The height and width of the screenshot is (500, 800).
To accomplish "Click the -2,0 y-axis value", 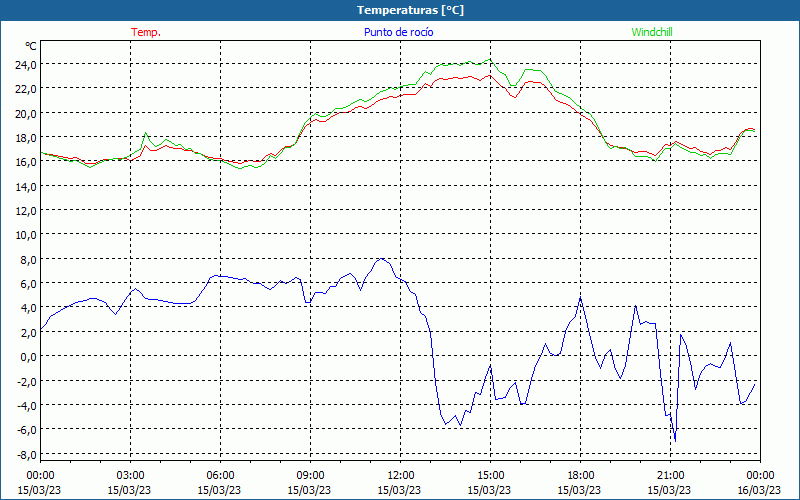I will [x=27, y=381].
